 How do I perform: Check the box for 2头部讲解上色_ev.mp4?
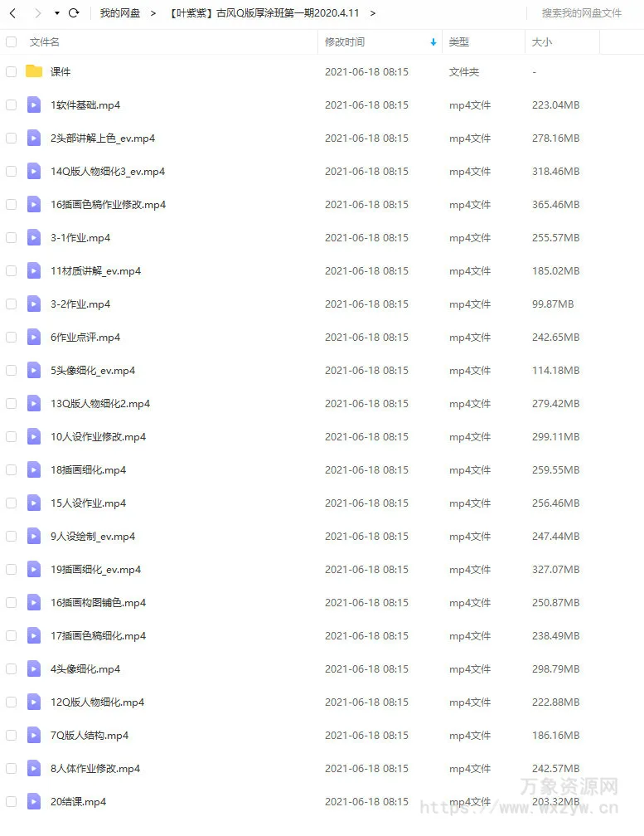point(11,138)
